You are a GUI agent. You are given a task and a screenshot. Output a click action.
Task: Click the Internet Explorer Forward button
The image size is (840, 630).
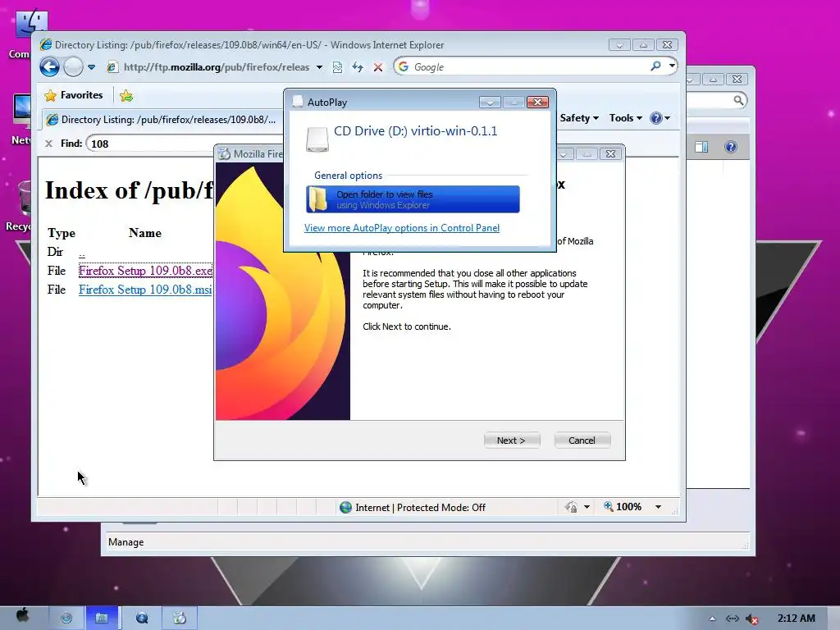point(73,67)
